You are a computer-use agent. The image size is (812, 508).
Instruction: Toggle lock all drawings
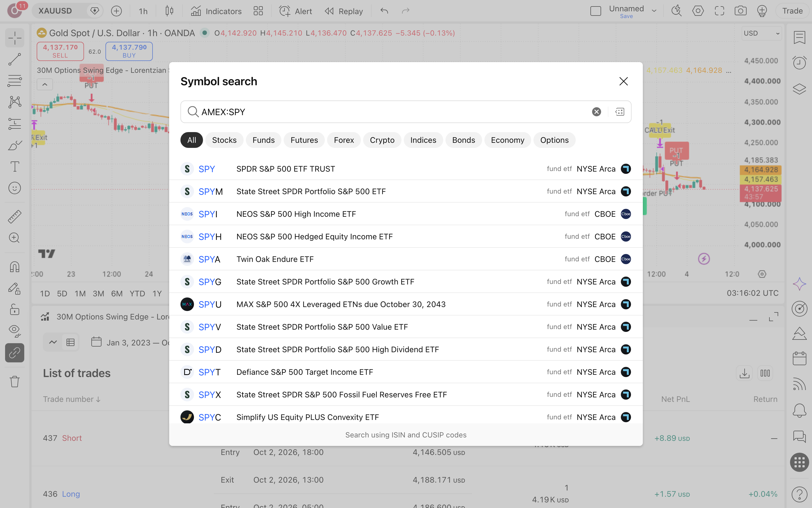pyautogui.click(x=14, y=309)
